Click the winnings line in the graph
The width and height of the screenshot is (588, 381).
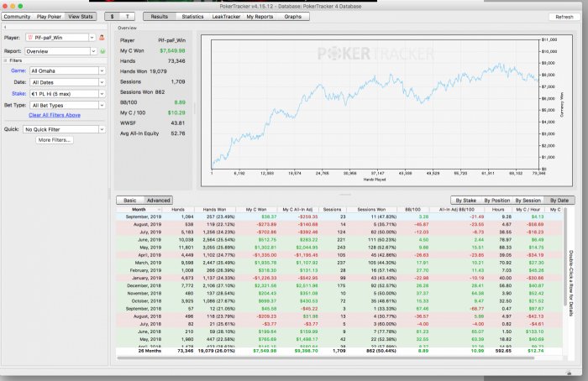[x=375, y=79]
